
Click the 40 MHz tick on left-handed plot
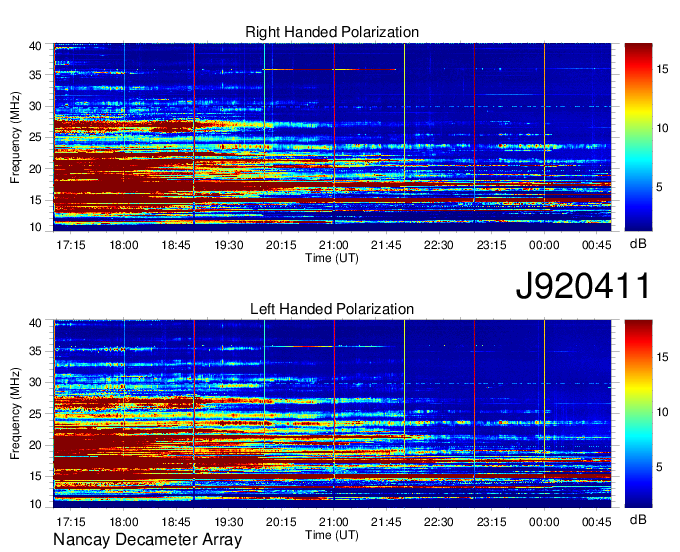tap(35, 323)
